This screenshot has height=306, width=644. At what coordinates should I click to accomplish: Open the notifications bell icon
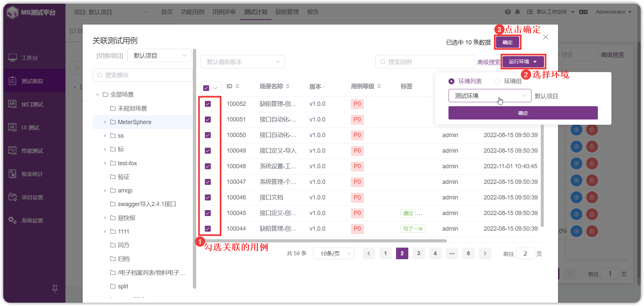click(518, 12)
